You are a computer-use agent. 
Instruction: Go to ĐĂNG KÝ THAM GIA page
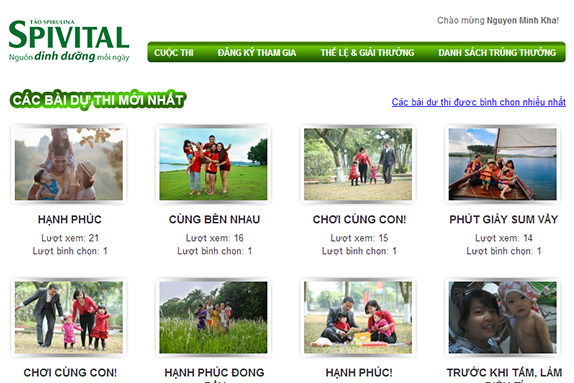257,53
